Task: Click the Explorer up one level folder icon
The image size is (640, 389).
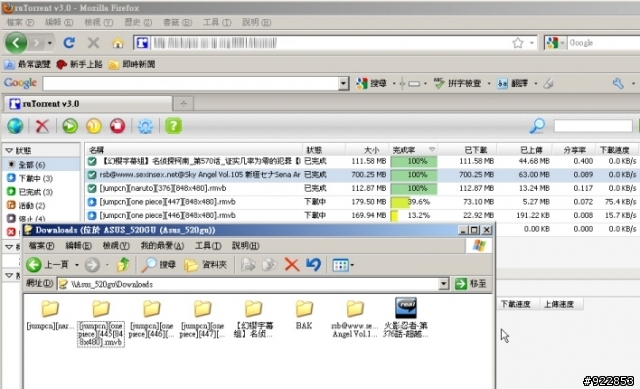Action: (x=123, y=265)
